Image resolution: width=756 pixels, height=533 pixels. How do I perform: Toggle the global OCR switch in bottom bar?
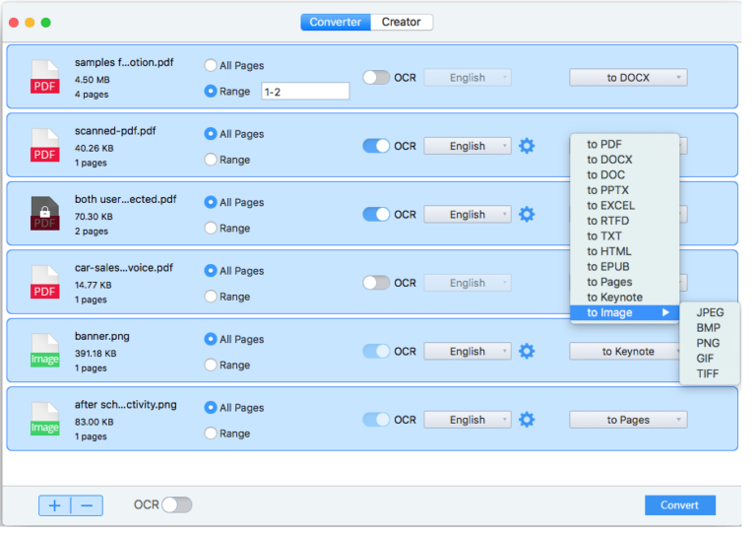[177, 505]
